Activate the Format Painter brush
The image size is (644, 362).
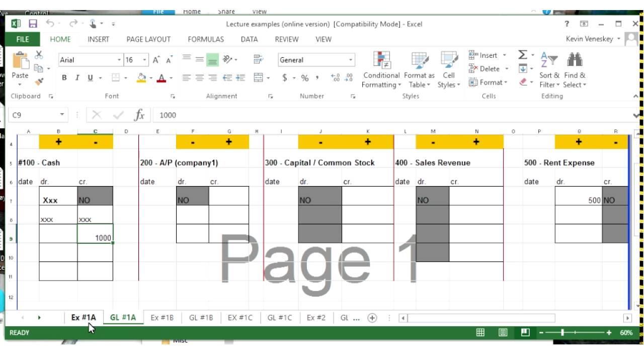click(39, 81)
